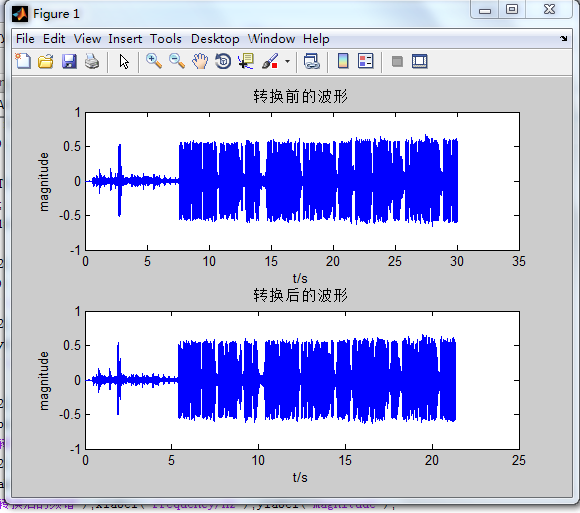Open file with folder icon
The image size is (580, 513).
click(46, 61)
